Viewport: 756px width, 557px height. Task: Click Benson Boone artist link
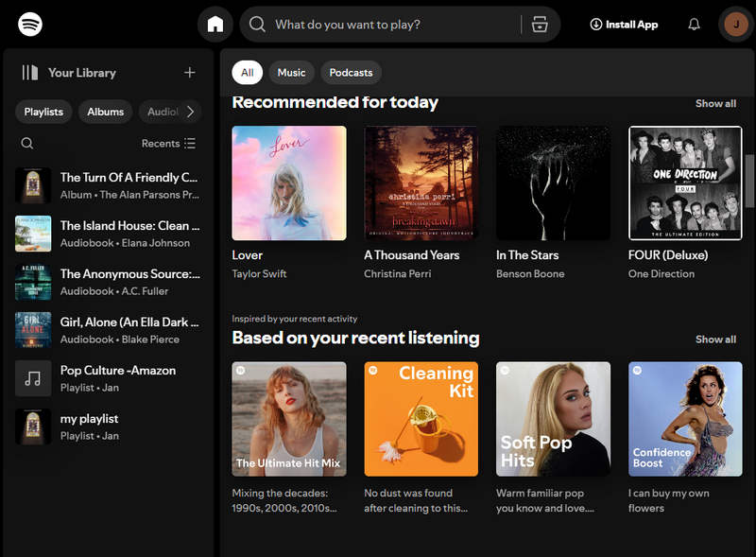point(530,273)
